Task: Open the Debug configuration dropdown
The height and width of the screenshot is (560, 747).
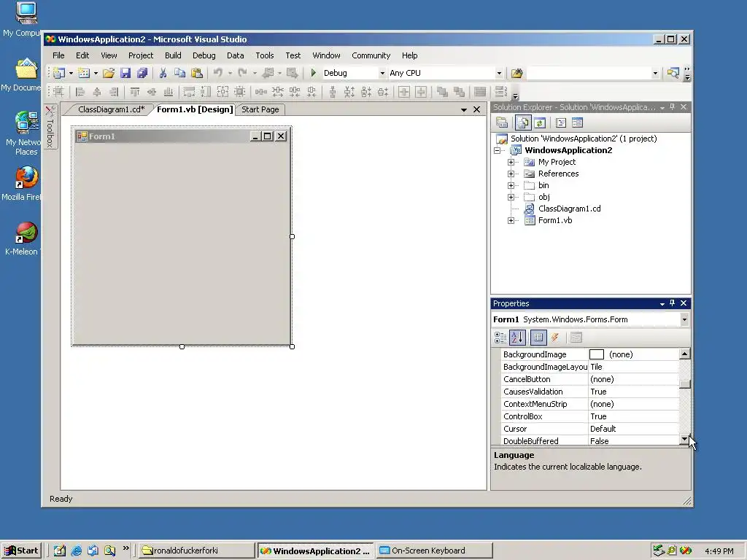Action: [382, 73]
